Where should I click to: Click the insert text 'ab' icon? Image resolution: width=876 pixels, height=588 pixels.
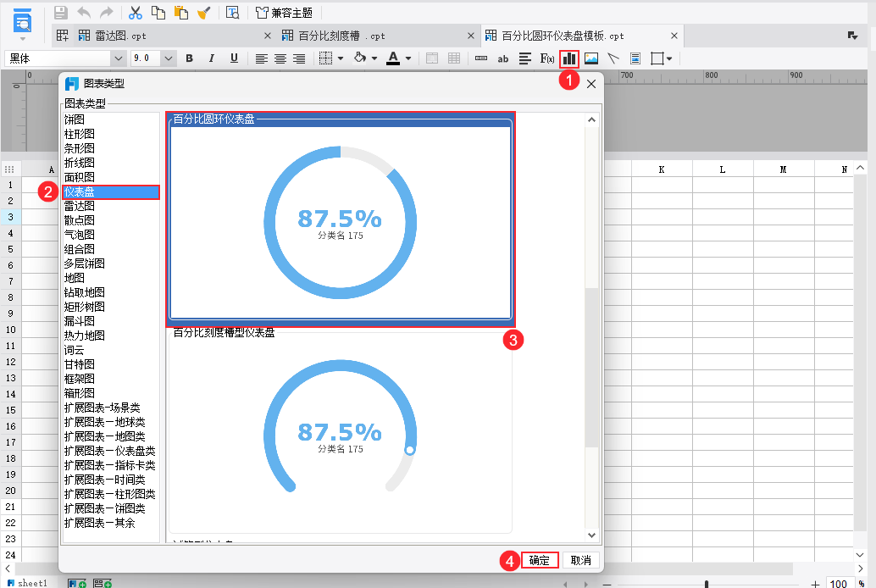tap(502, 58)
